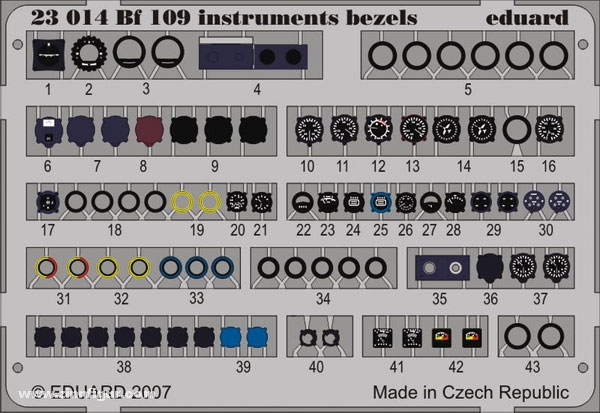
Task: Choose the leftmost blue ring above 33
Action: click(171, 268)
